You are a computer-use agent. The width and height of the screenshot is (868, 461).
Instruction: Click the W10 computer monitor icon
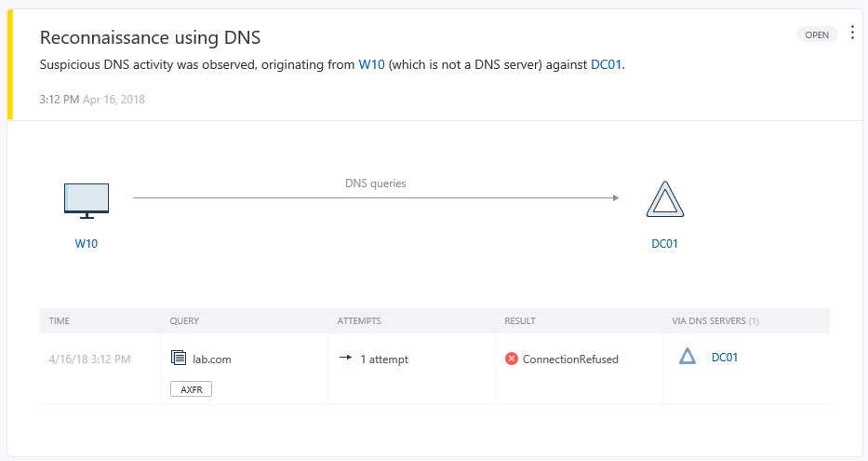[87, 201]
